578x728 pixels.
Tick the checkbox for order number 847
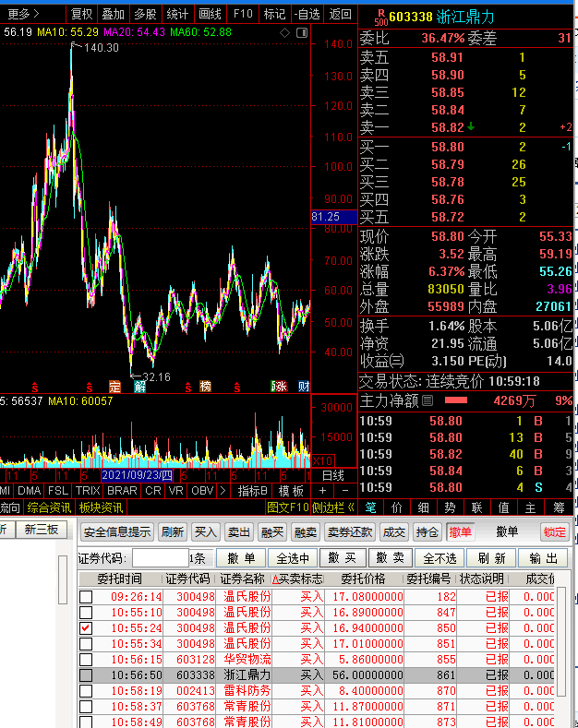86,613
